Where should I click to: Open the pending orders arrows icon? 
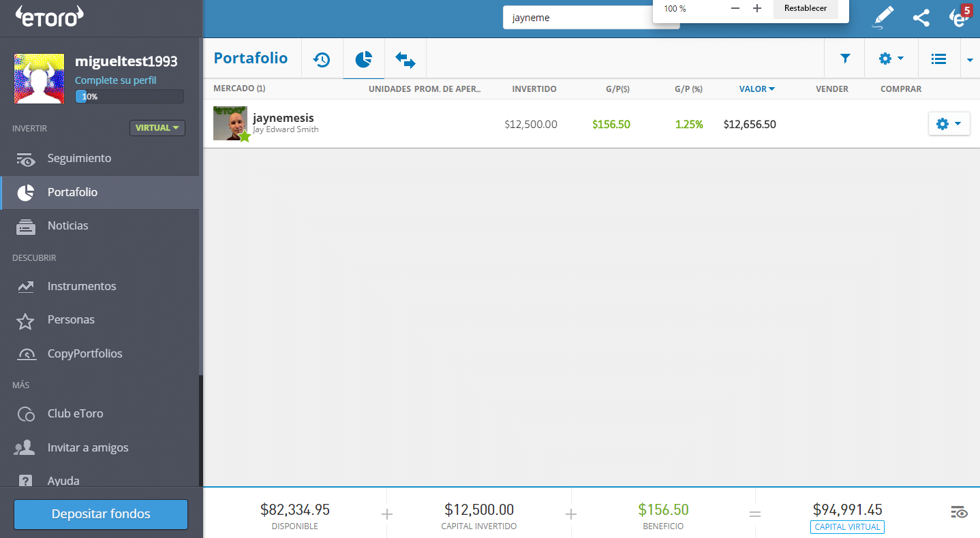(x=405, y=60)
